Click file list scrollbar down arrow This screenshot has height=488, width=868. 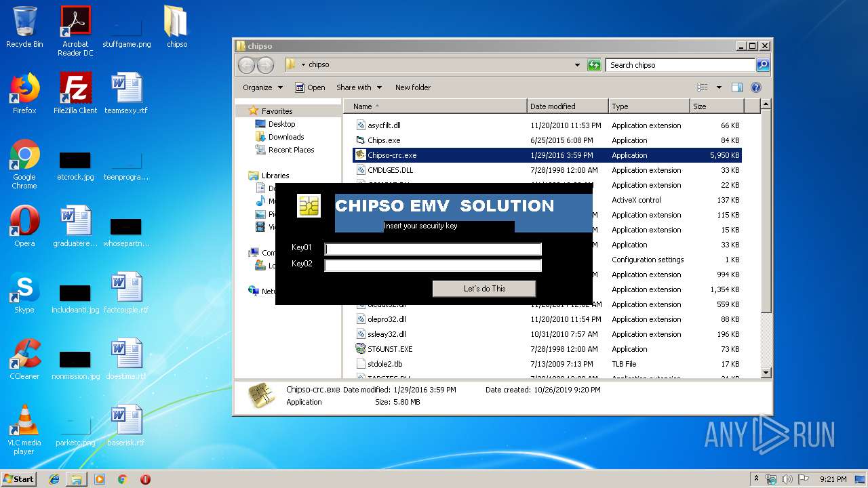pyautogui.click(x=766, y=373)
